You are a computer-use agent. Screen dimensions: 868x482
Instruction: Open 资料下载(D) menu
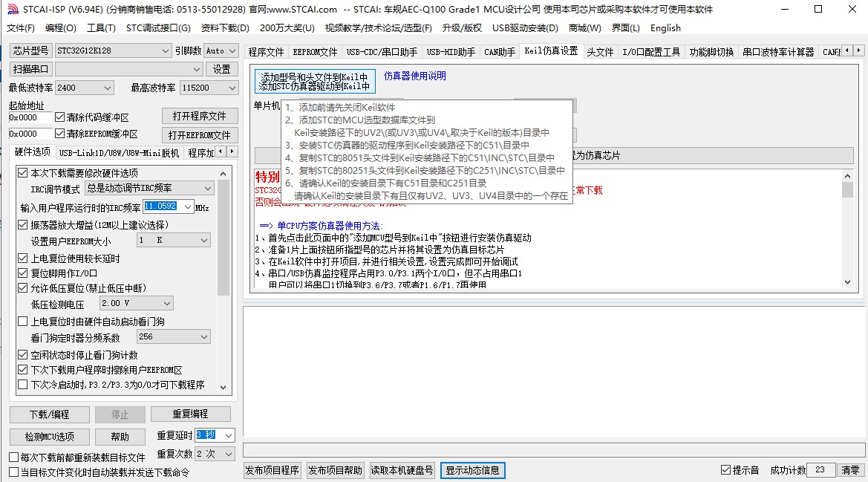225,27
